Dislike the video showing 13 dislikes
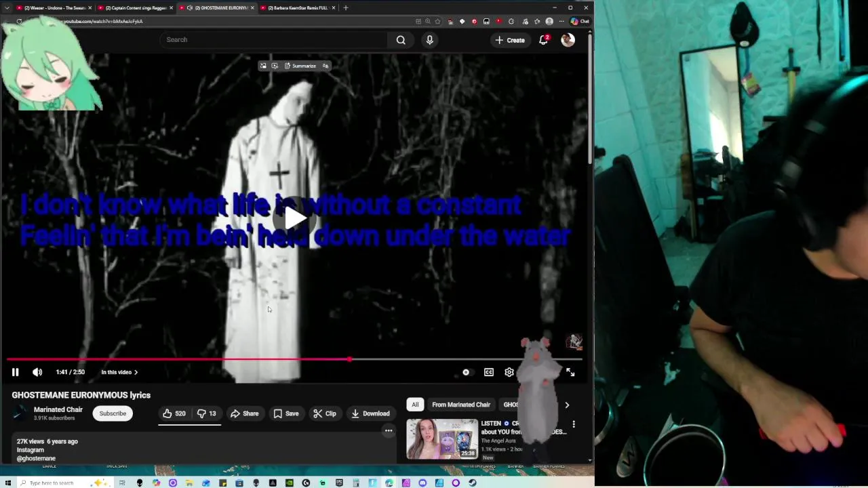868x488 pixels. (x=206, y=413)
